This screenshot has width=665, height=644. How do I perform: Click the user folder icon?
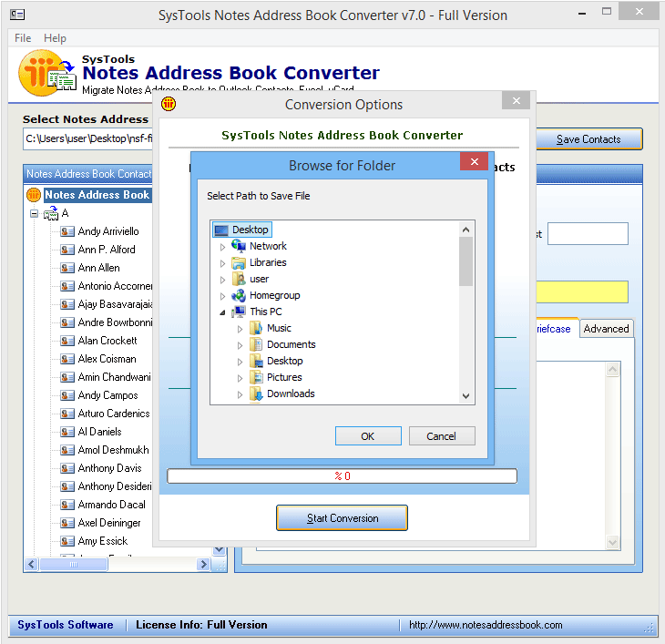click(x=239, y=279)
